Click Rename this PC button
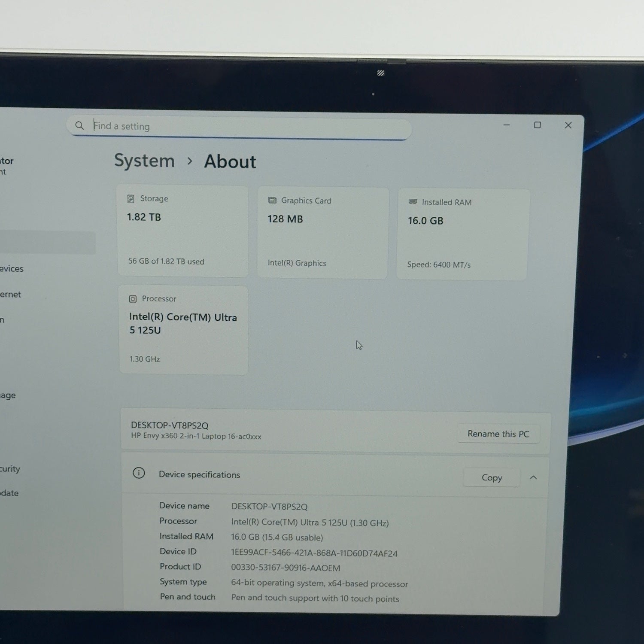Viewport: 644px width, 644px height. [498, 434]
